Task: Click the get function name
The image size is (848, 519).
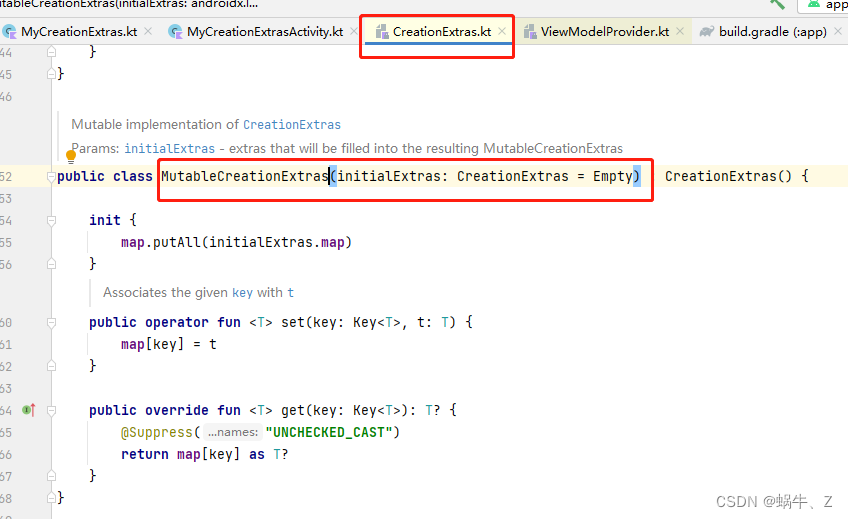Action: [x=293, y=410]
